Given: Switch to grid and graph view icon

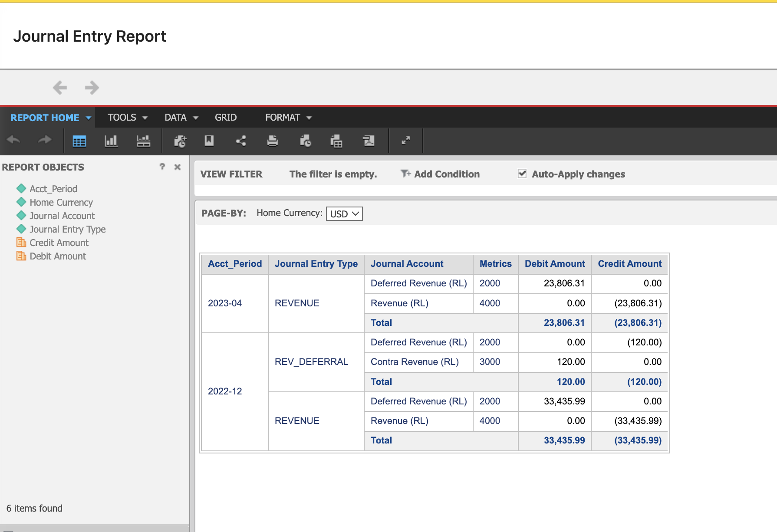Looking at the screenshot, I should pyautogui.click(x=143, y=141).
